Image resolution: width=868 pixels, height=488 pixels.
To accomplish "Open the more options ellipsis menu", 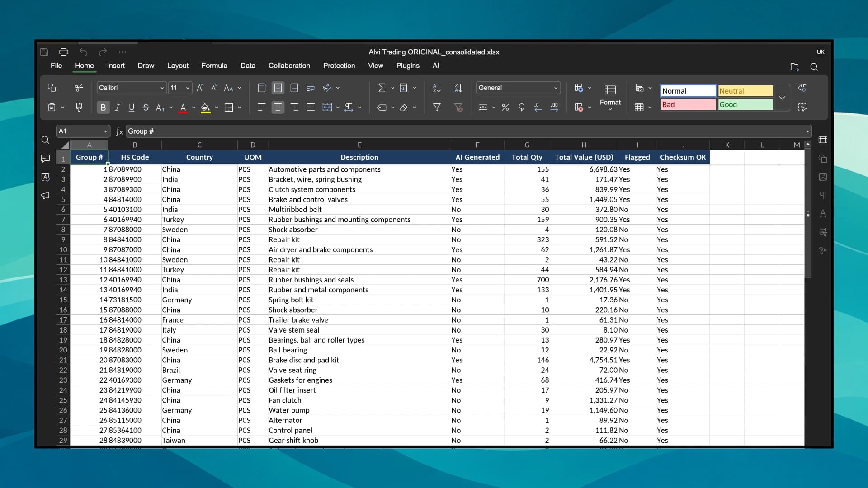I will pos(122,52).
